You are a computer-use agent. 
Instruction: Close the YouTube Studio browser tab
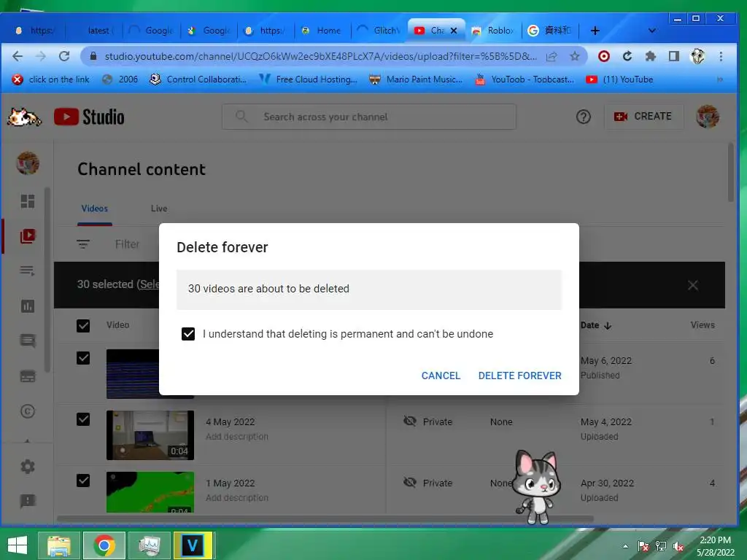pyautogui.click(x=454, y=31)
